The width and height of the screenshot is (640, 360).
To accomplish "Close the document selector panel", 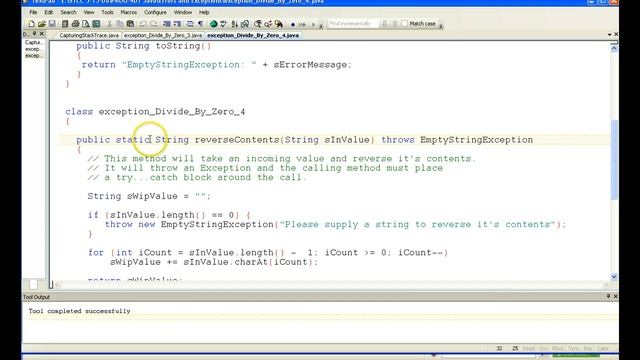I will [x=42, y=34].
